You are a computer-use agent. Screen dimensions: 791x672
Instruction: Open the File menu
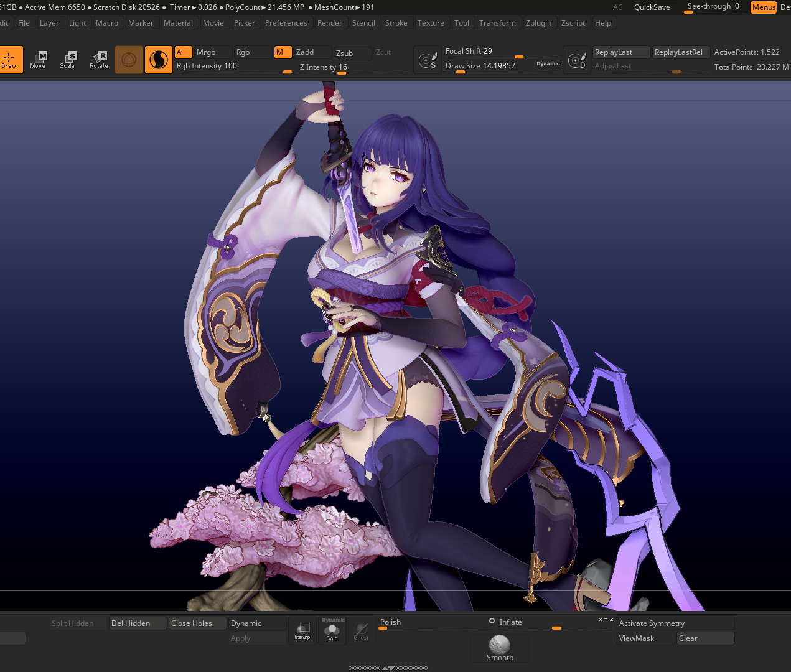(24, 23)
